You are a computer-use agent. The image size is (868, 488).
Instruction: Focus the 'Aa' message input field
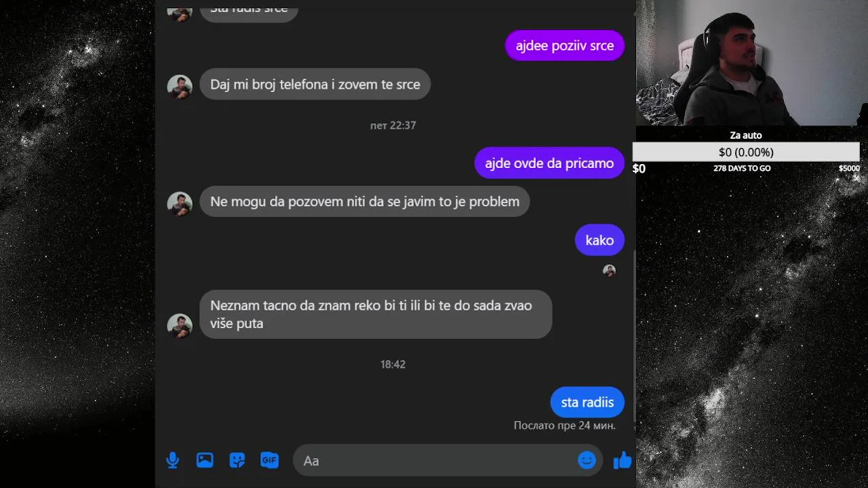(x=434, y=460)
